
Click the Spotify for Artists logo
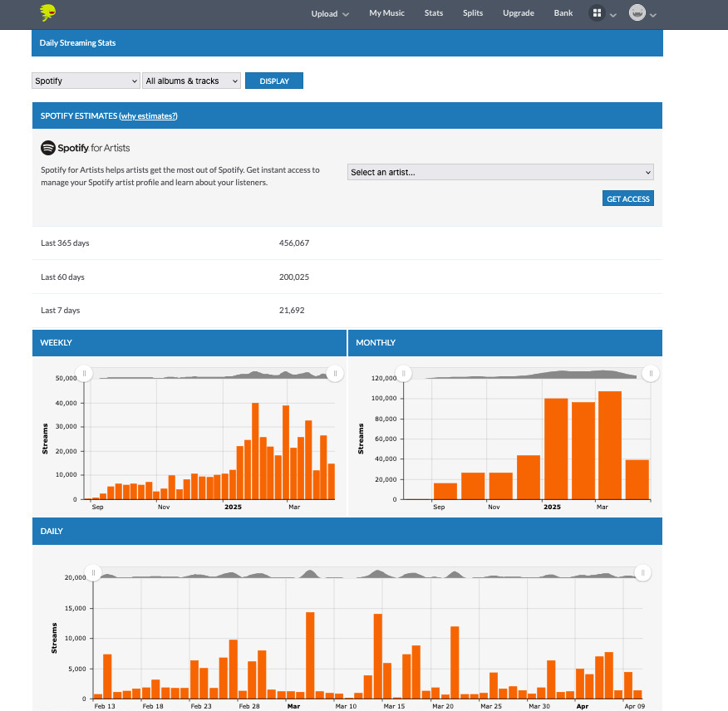point(86,148)
